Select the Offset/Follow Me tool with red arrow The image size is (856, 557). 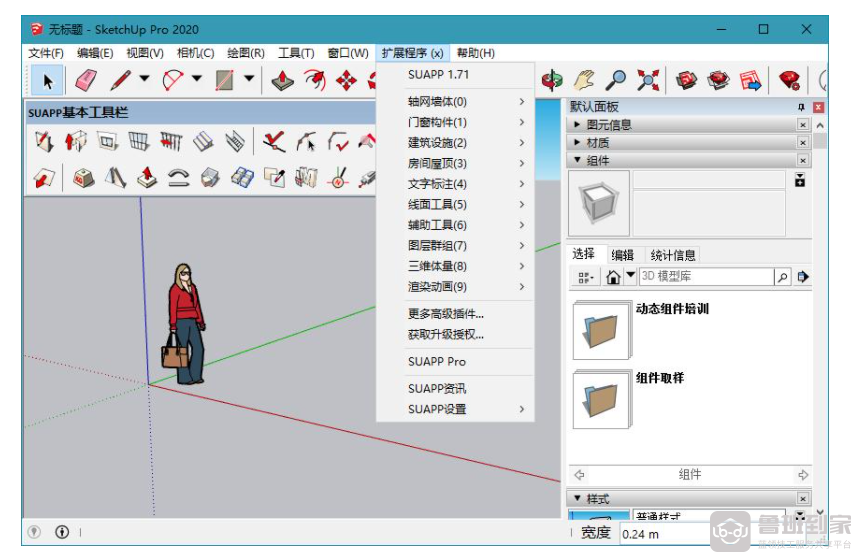tap(314, 81)
